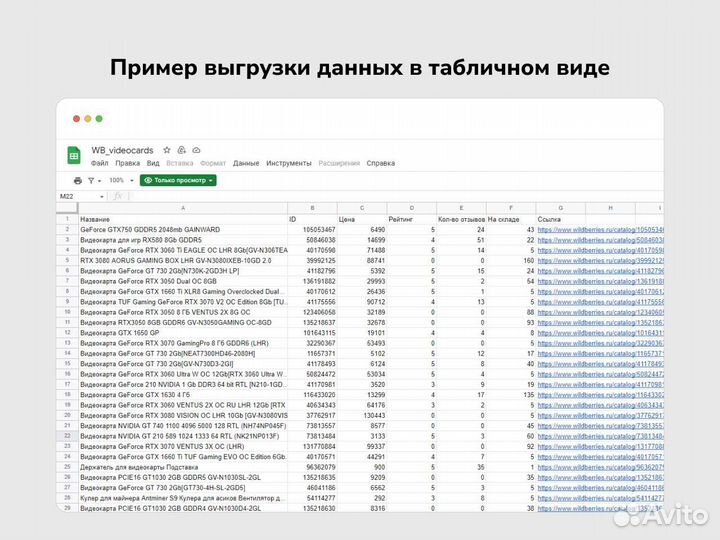
Task: Open the Справка menu
Action: (381, 163)
